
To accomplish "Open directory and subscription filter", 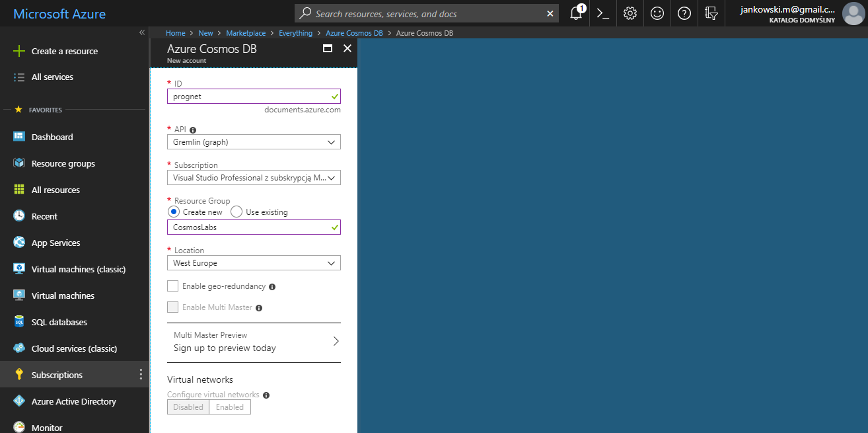I will [x=711, y=13].
